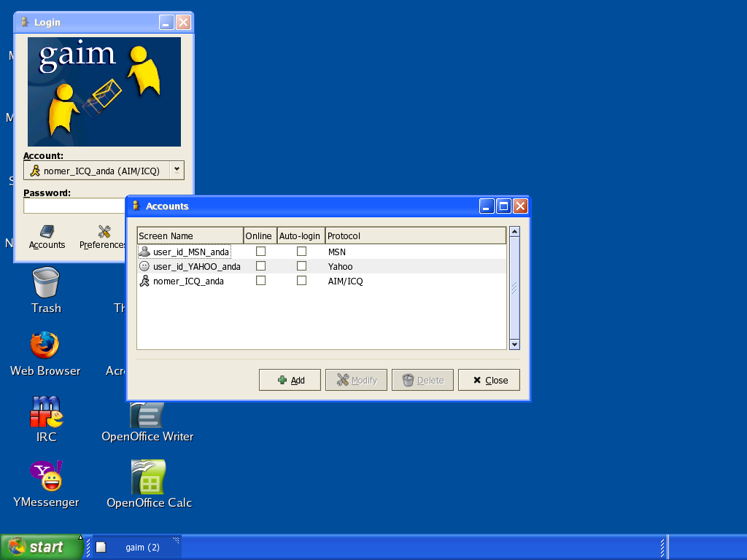Screen dimensions: 747x560
Task: Check Online for nomer_ICQ_anda
Action: point(260,281)
